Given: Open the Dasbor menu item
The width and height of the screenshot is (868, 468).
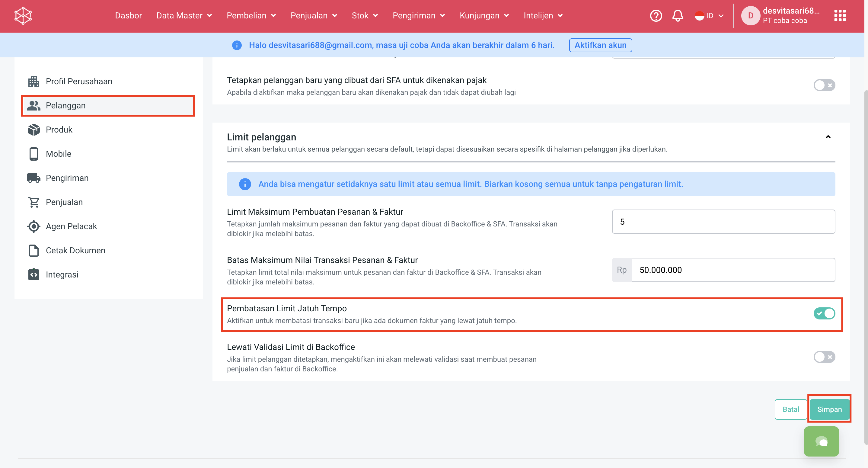Looking at the screenshot, I should coord(128,15).
